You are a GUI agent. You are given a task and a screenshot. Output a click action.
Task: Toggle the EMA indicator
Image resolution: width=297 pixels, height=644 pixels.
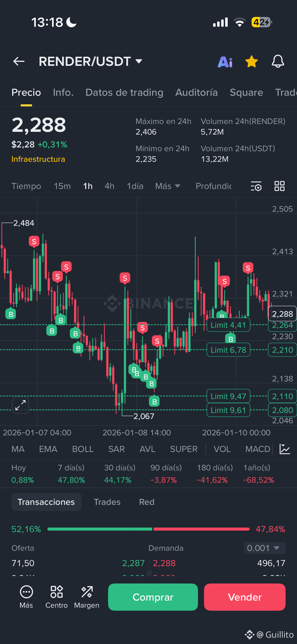[x=48, y=449]
